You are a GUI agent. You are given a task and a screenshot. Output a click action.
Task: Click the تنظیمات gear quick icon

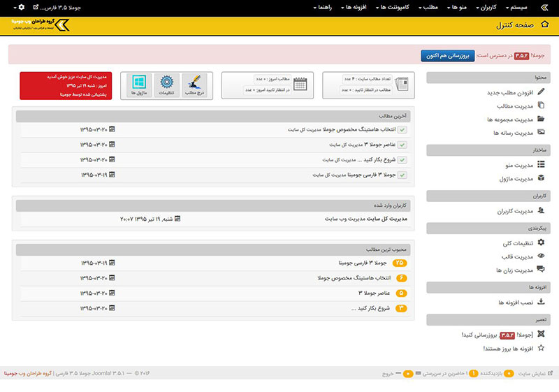tap(166, 85)
